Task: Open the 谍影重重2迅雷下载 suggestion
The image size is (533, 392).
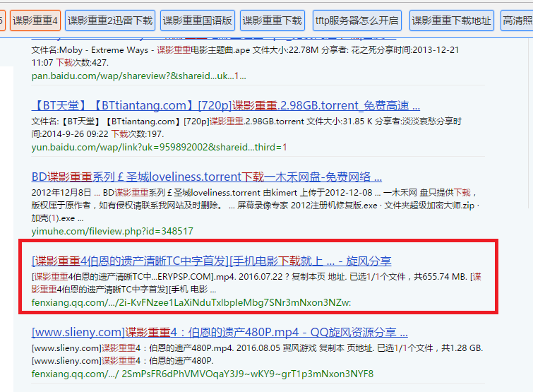Action: 110,20
